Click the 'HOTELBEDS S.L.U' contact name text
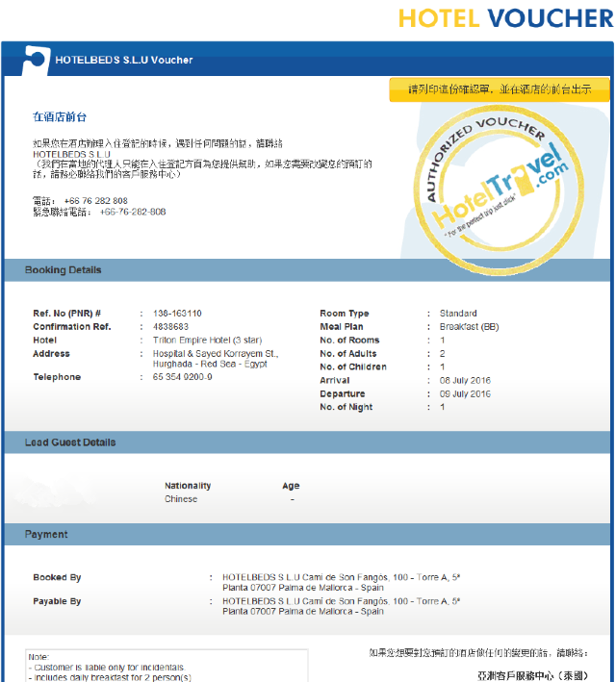 click(x=72, y=155)
